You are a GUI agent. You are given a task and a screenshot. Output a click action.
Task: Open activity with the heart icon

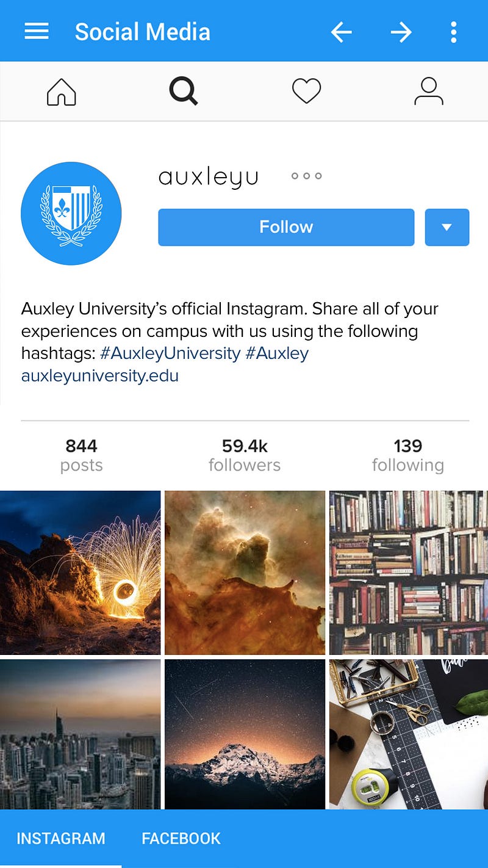pos(306,92)
